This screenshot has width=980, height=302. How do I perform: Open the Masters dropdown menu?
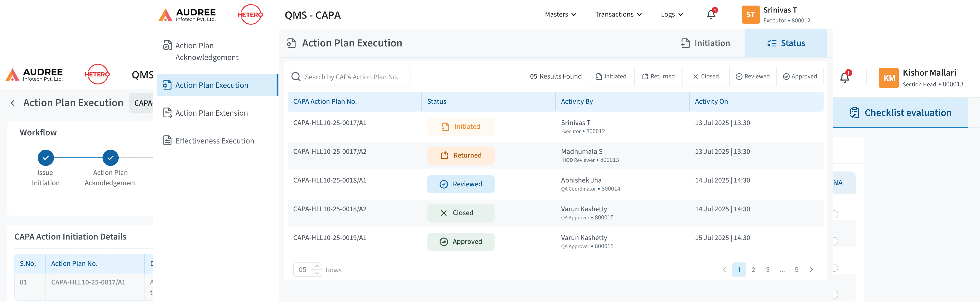point(560,14)
